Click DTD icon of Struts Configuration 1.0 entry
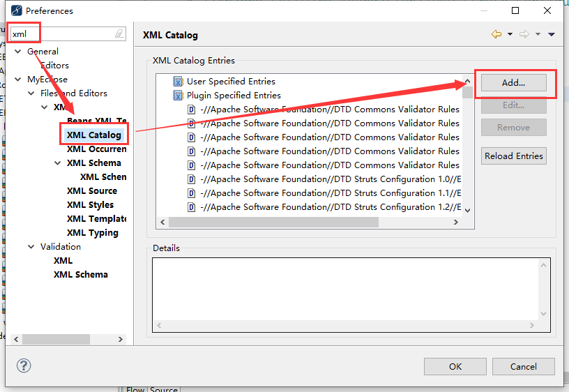569x392 pixels. tap(191, 179)
